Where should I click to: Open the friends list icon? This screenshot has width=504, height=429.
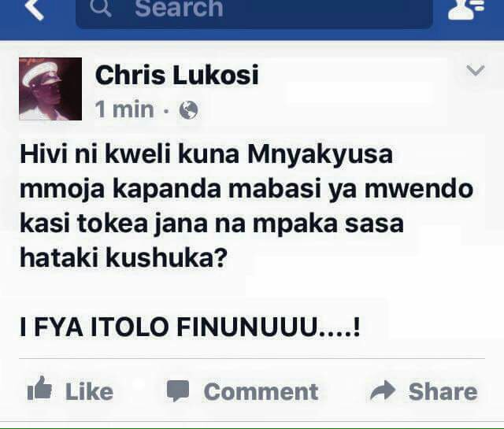[465, 9]
